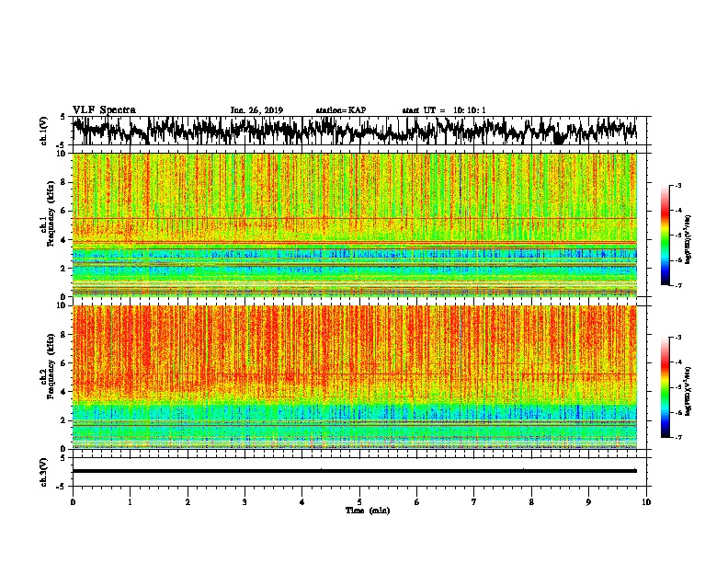The height and width of the screenshot is (563, 728).
Task: Click the "-3" label on ch.1 colorbar
Action: point(677,186)
